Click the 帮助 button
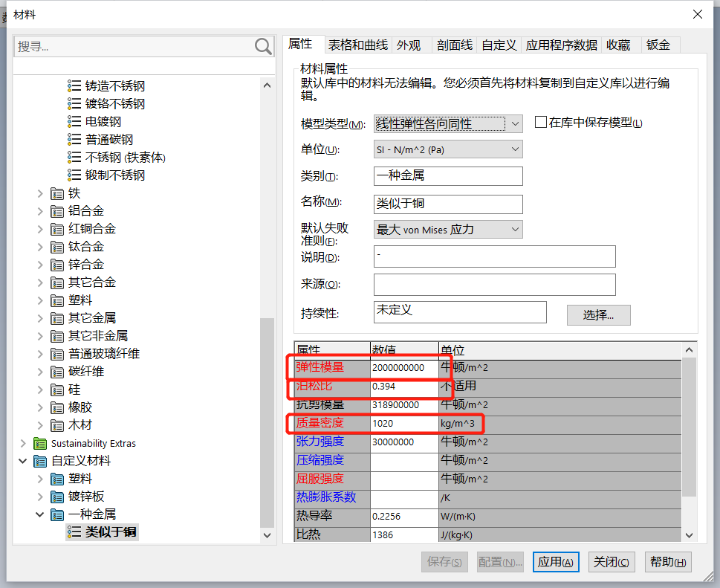This screenshot has width=720, height=588. (x=668, y=562)
